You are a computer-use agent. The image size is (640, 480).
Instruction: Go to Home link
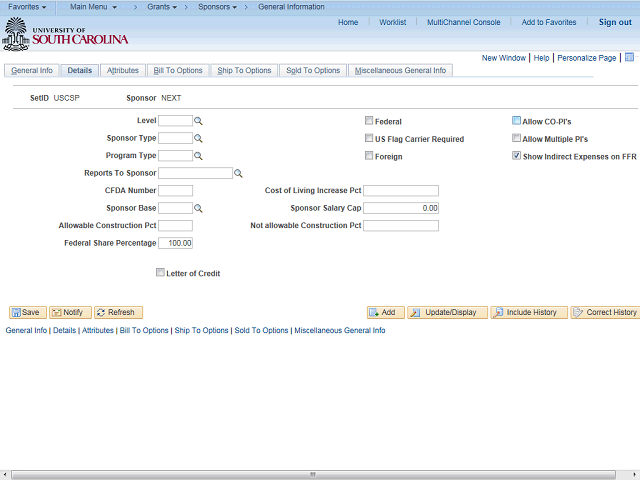pyautogui.click(x=348, y=22)
